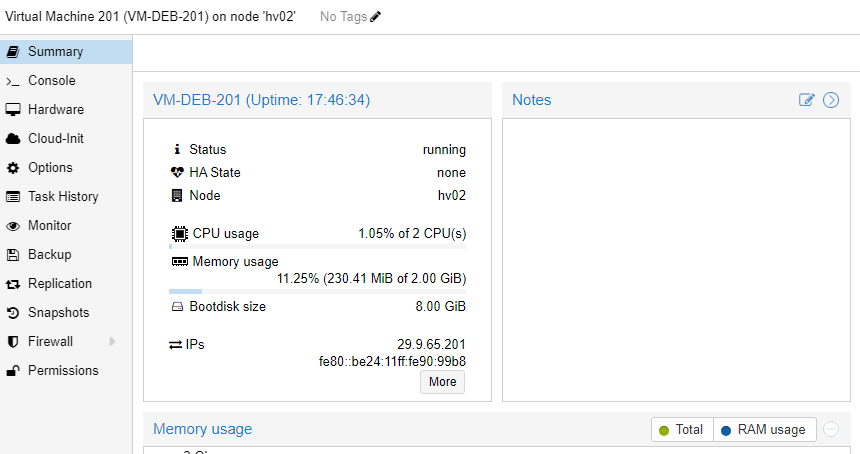The width and height of the screenshot is (860, 454).
Task: Open the Summary tab
Action: tap(55, 52)
